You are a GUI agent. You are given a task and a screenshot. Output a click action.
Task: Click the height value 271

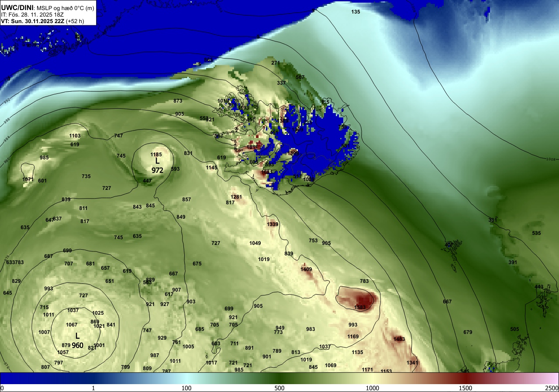[x=276, y=63]
